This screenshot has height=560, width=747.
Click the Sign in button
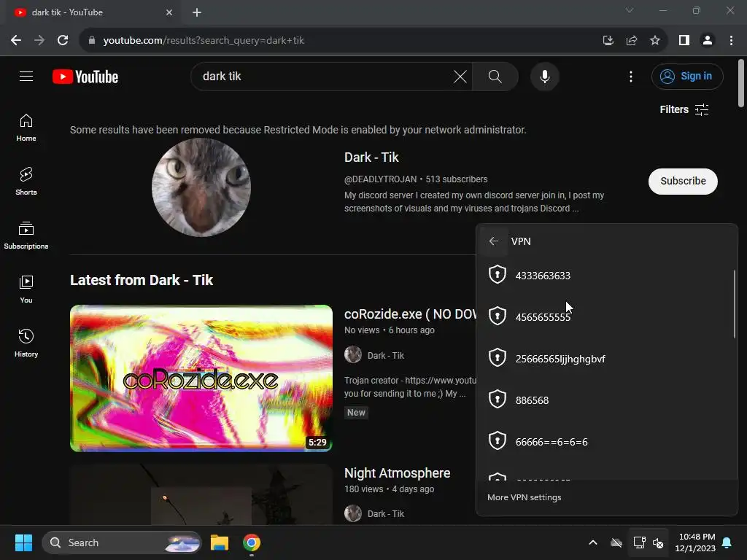(687, 76)
